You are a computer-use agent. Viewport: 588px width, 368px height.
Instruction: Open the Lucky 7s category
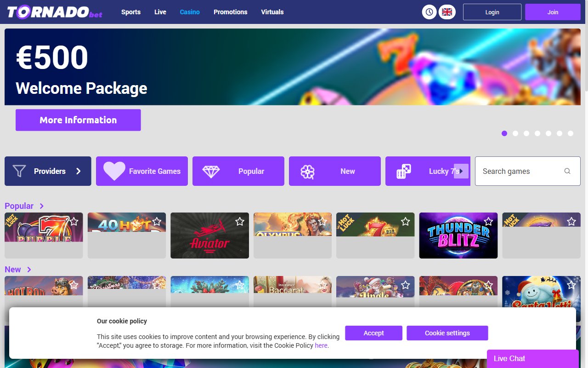(428, 171)
